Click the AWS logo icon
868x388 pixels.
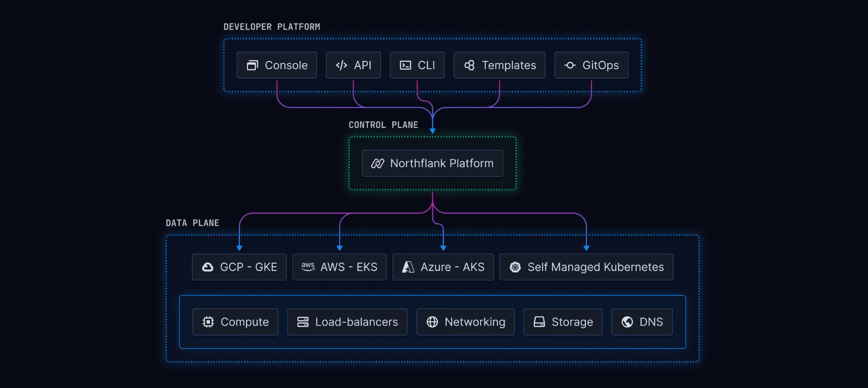point(308,267)
